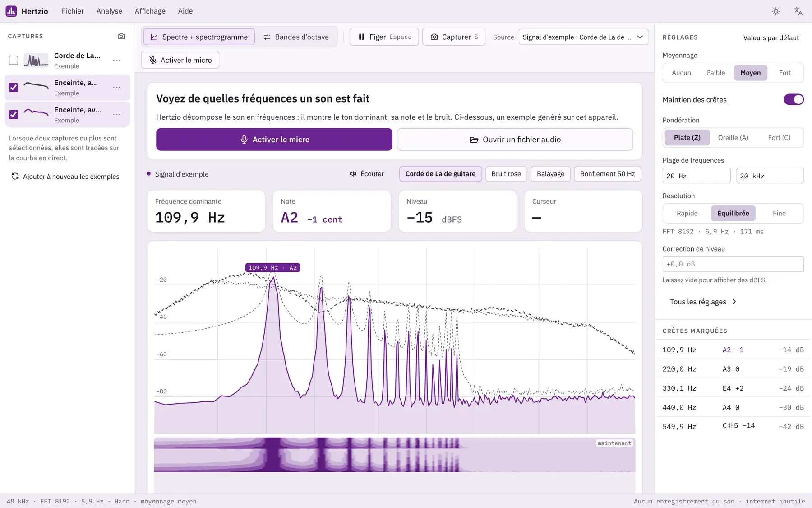
Task: Click the Correction de niveau input field
Action: coord(733,264)
